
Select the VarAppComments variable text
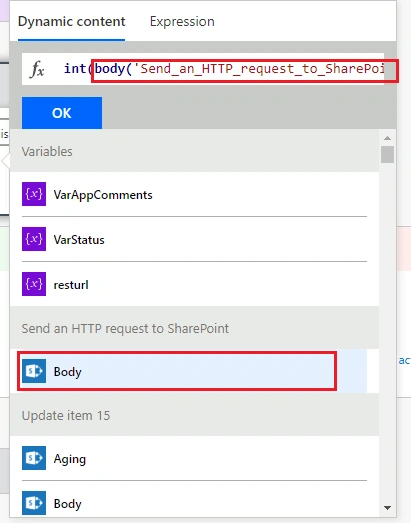[103, 195]
